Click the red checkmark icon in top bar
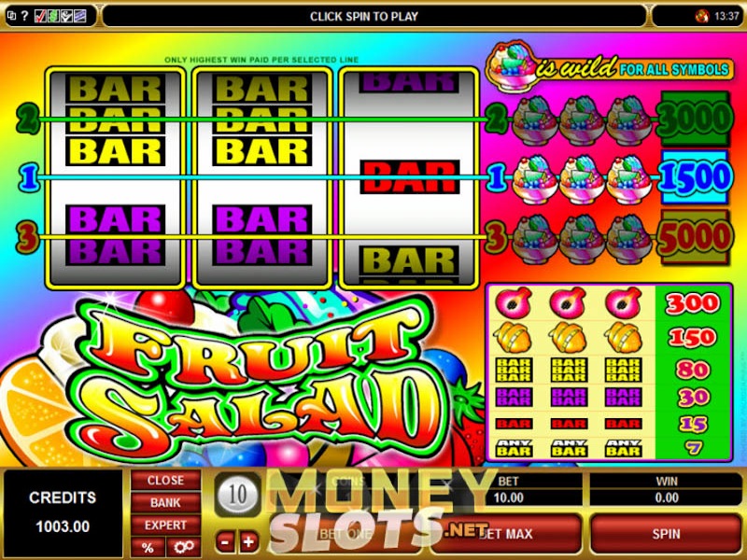This screenshot has width=747, height=560. click(40, 17)
